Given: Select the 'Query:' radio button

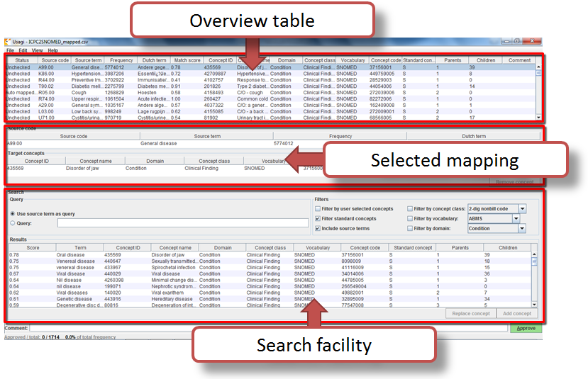Looking at the screenshot, I should click(x=13, y=222).
